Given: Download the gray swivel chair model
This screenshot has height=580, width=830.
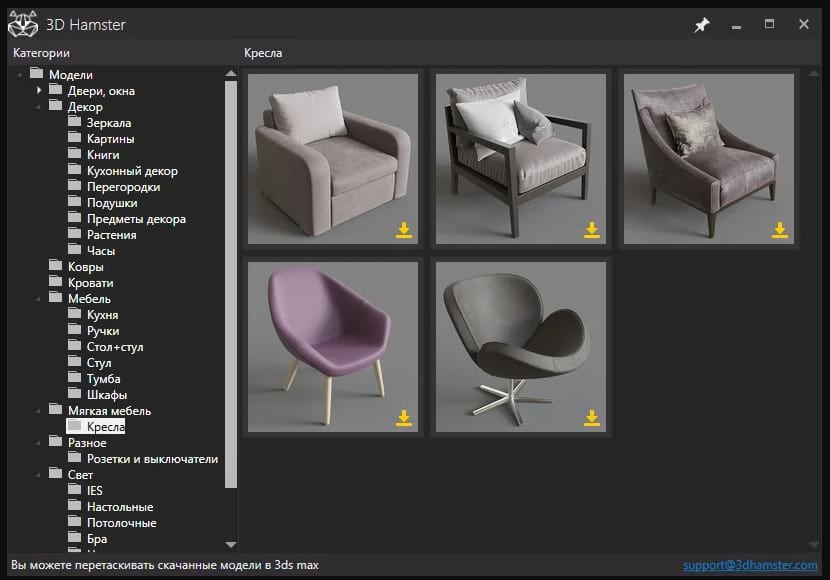Looking at the screenshot, I should [592, 418].
